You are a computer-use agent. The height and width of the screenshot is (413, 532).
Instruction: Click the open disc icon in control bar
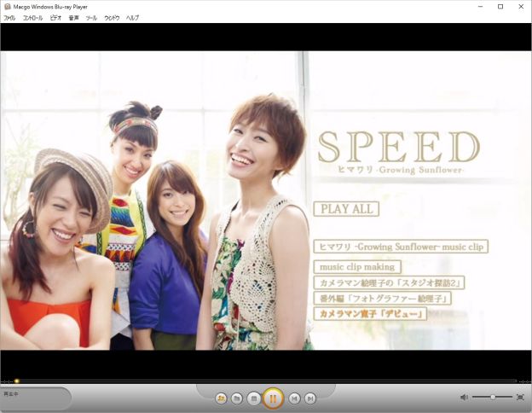221,398
